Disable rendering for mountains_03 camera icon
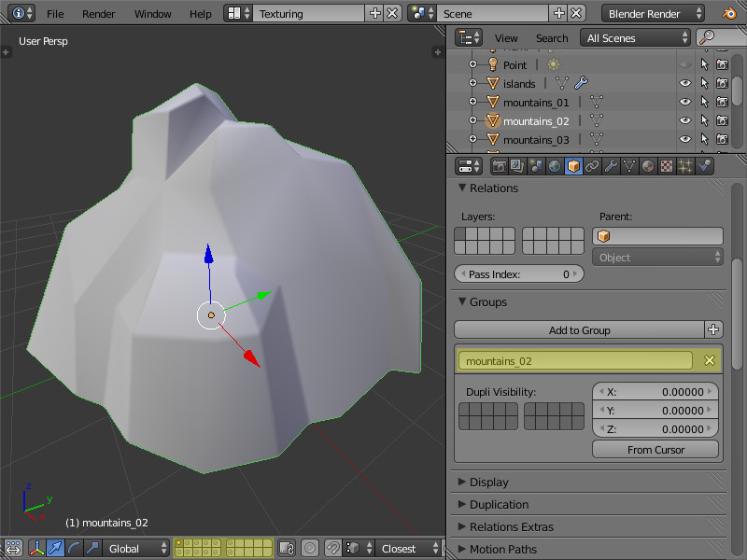The width and height of the screenshot is (747, 560). click(x=722, y=139)
